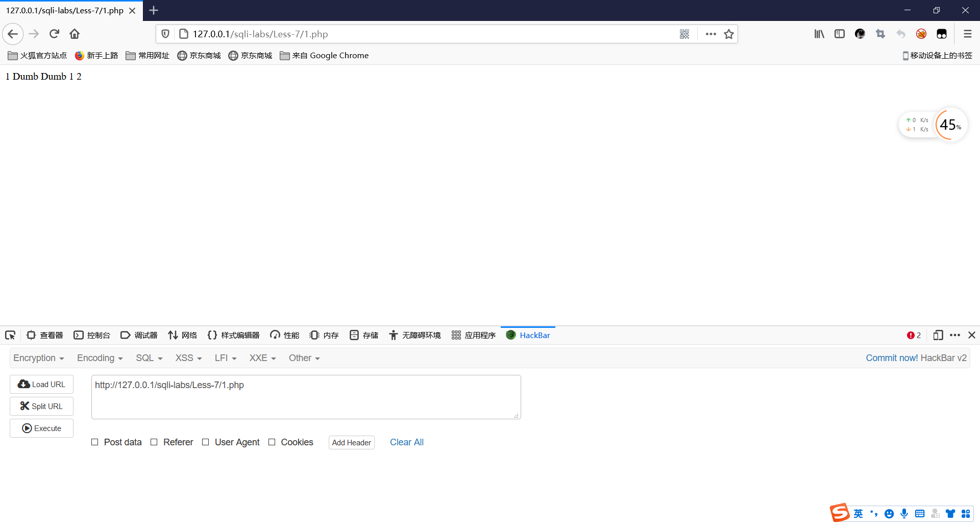980x526 pixels.
Task: Expand the Other dropdown
Action: pos(304,358)
